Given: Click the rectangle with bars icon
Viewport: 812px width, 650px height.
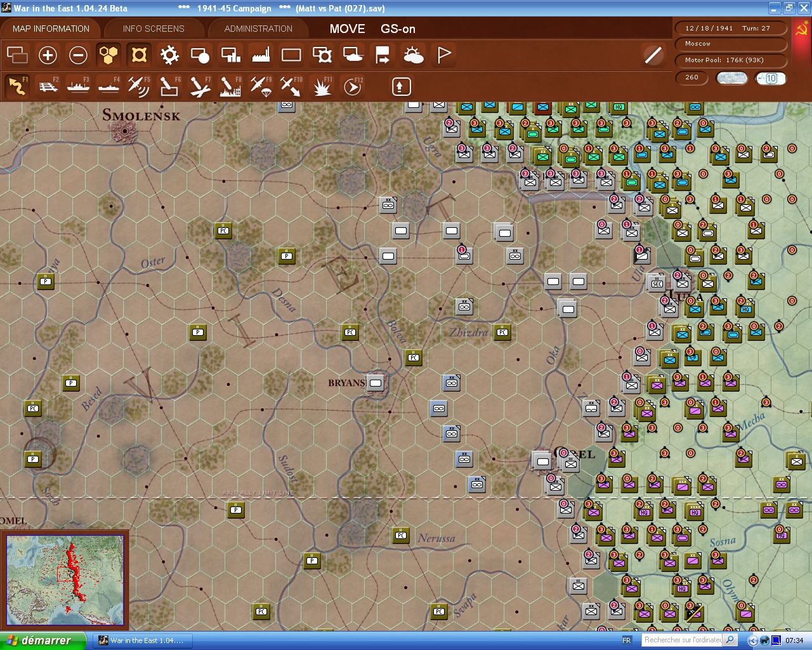Looking at the screenshot, I should [x=230, y=55].
